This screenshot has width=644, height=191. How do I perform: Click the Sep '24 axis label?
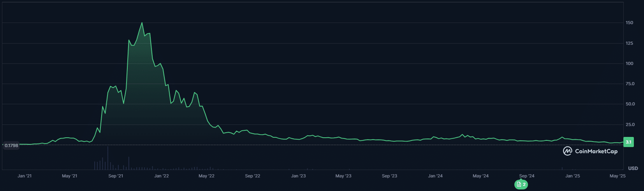527,176
